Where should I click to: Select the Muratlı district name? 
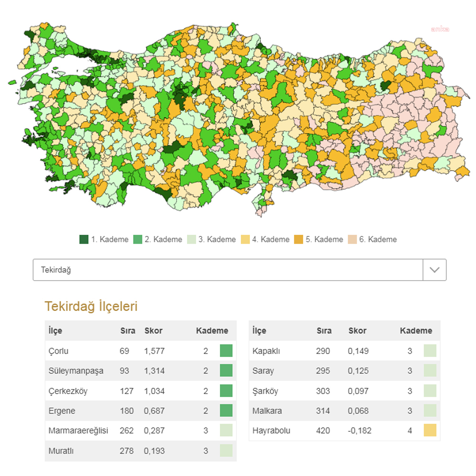pyautogui.click(x=61, y=451)
